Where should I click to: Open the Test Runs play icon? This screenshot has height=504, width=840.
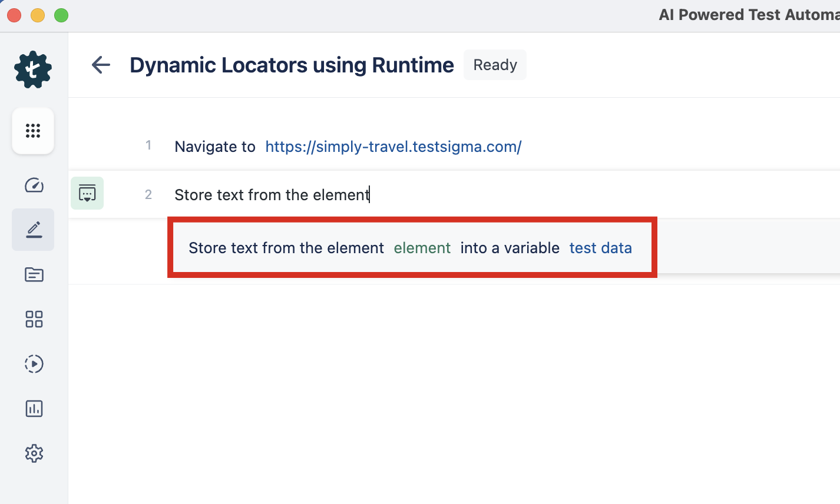point(34,364)
